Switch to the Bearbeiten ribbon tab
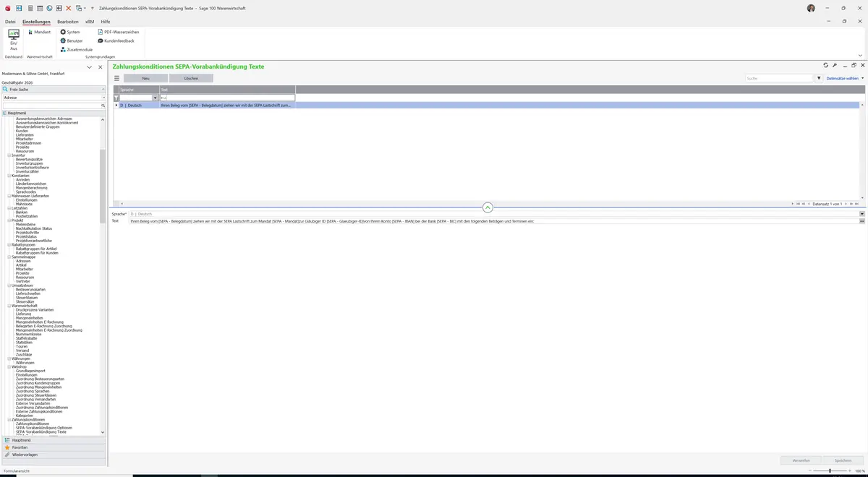This screenshot has width=868, height=477. click(68, 22)
